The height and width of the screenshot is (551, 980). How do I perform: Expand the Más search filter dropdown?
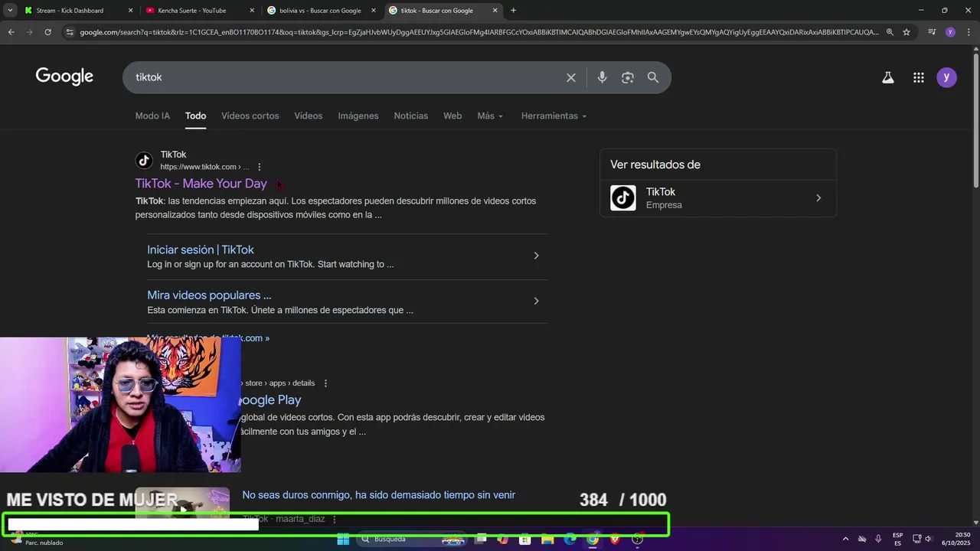point(490,116)
